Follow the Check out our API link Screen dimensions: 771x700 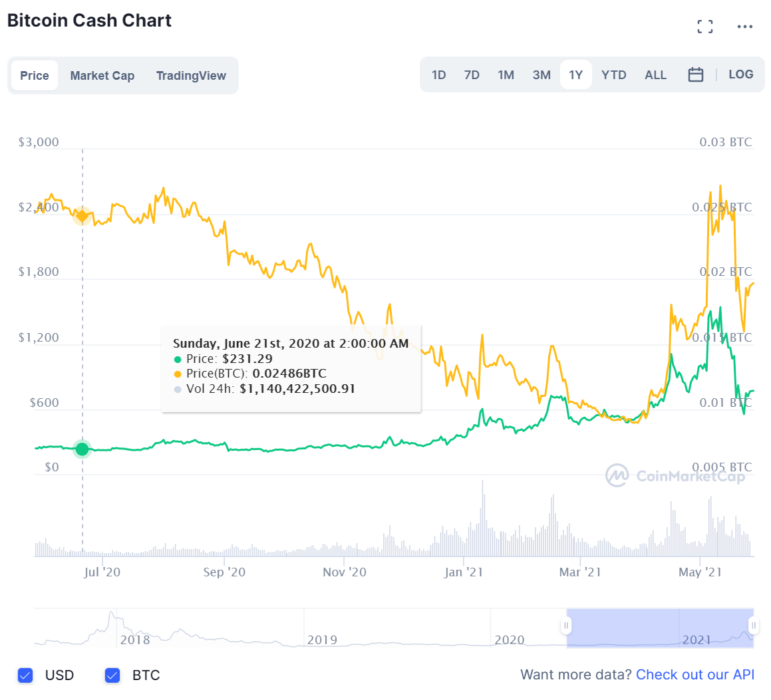click(695, 675)
